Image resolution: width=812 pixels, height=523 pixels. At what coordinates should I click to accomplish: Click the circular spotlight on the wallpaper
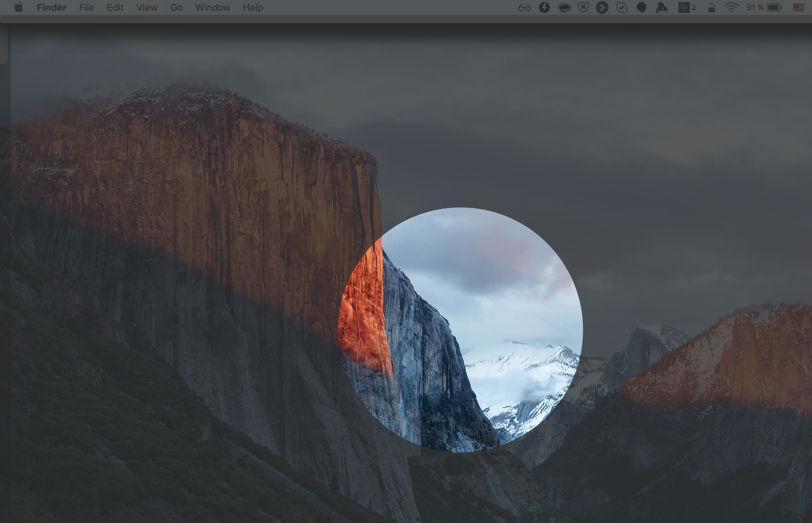(x=460, y=330)
